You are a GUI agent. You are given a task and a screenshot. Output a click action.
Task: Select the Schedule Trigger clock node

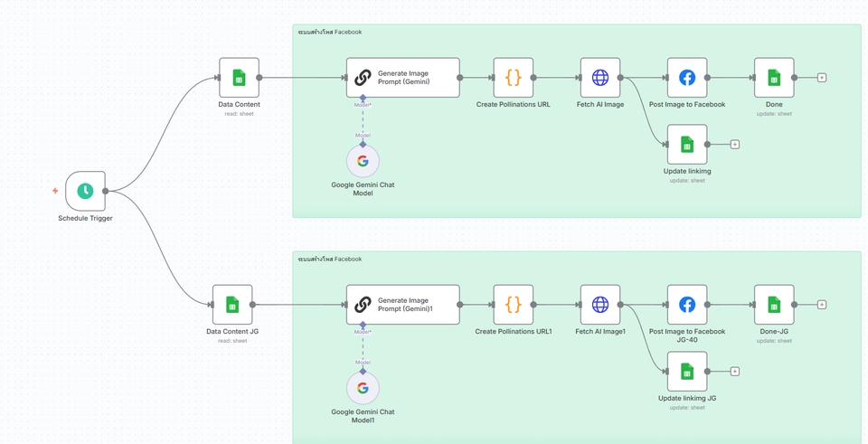tap(85, 191)
